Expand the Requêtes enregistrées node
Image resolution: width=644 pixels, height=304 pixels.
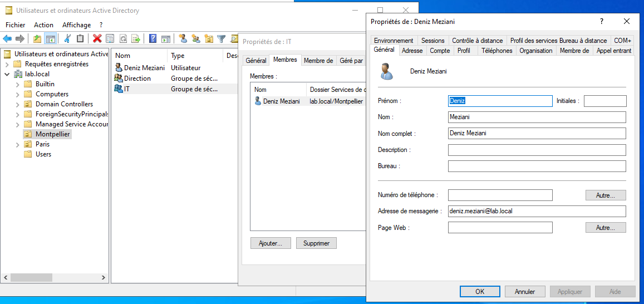[x=8, y=65]
